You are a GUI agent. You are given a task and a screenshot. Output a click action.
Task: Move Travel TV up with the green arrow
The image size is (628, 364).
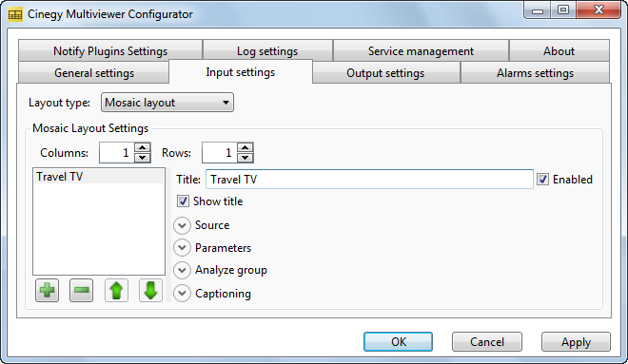coord(116,291)
